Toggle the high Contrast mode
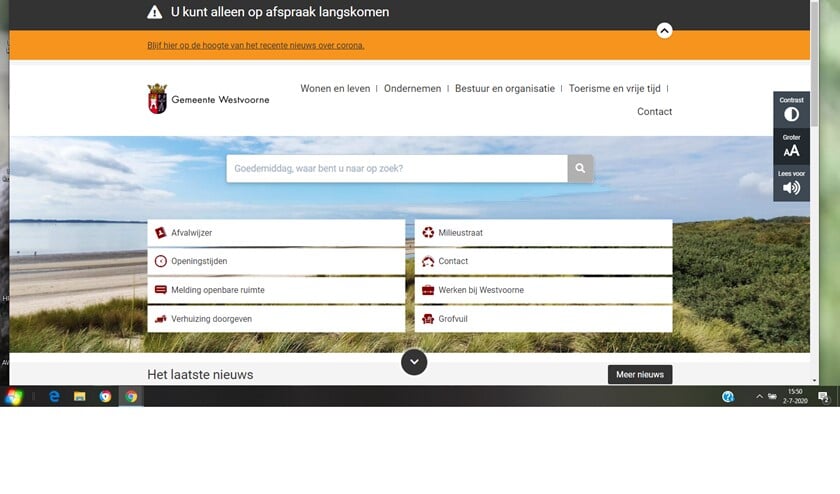 click(791, 110)
